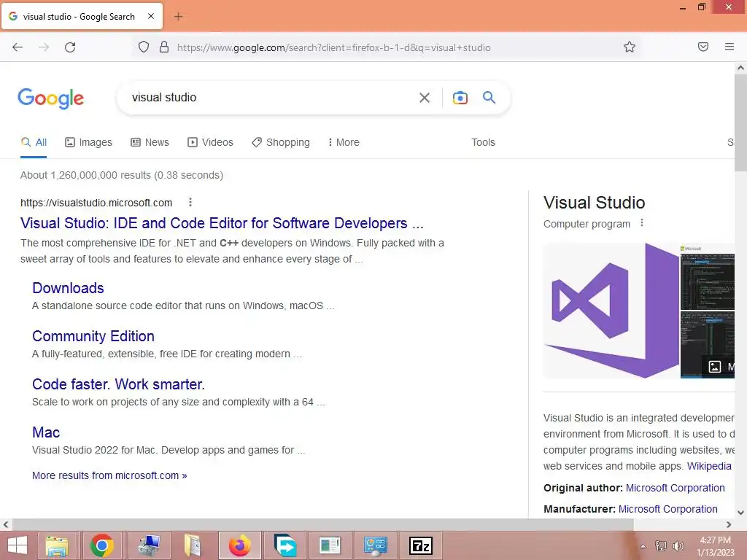This screenshot has height=560, width=747.
Task: Click the browser Forward arrow button
Action: (44, 47)
